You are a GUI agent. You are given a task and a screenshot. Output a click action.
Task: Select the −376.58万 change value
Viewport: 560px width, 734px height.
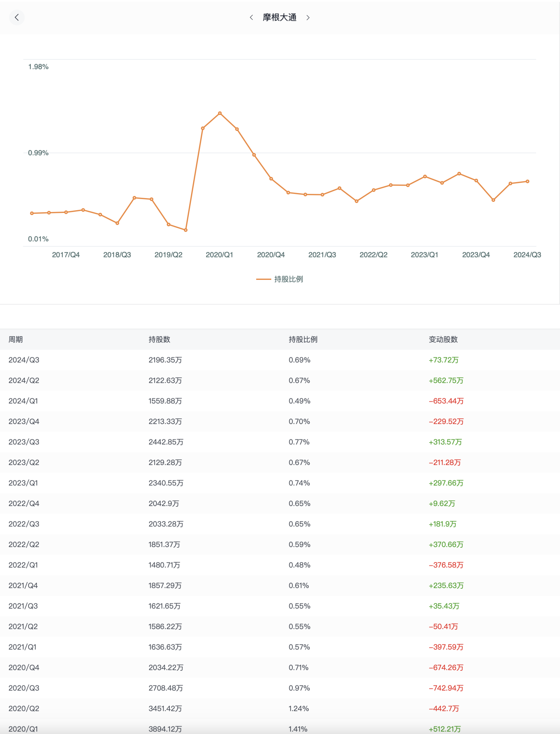[x=446, y=565]
